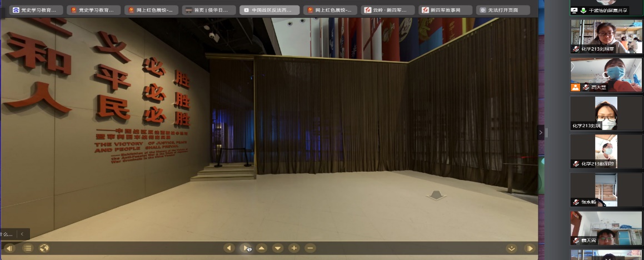Select participant 张永毅's video tile
Screen dimensions: 644x260
point(606,190)
